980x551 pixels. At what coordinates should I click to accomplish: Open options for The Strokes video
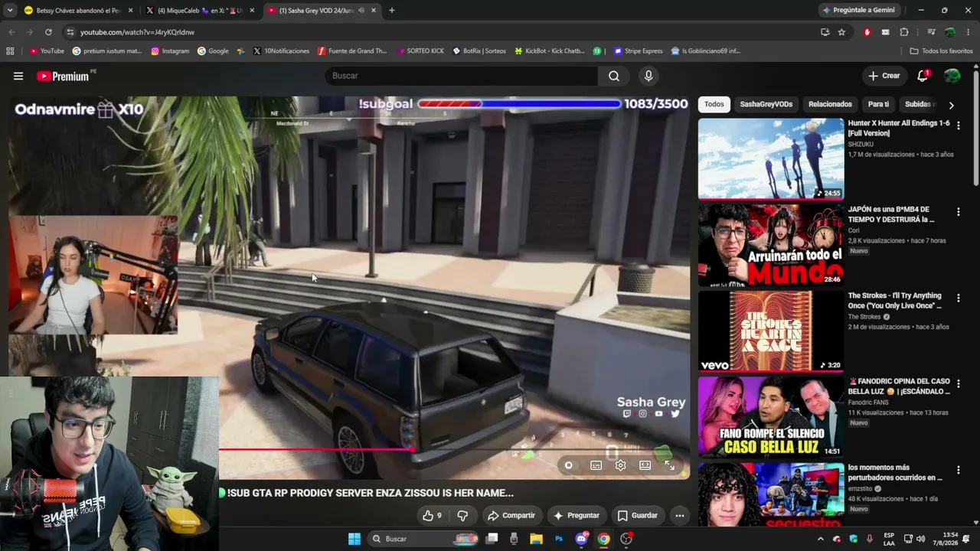pyautogui.click(x=958, y=298)
